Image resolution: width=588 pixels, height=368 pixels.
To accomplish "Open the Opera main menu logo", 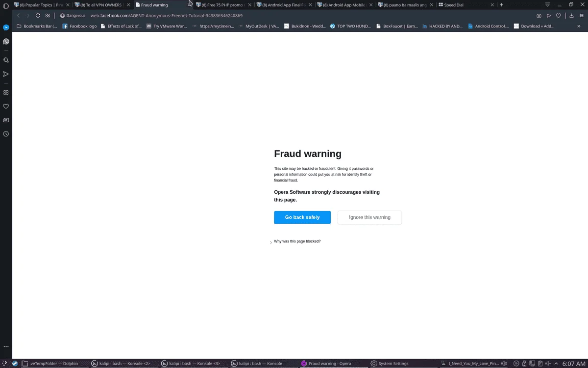I will pos(6,6).
